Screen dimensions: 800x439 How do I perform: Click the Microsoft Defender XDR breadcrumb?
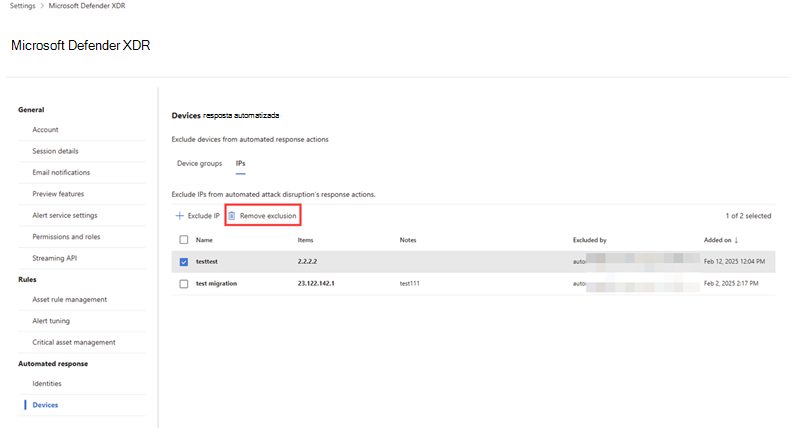(x=87, y=6)
